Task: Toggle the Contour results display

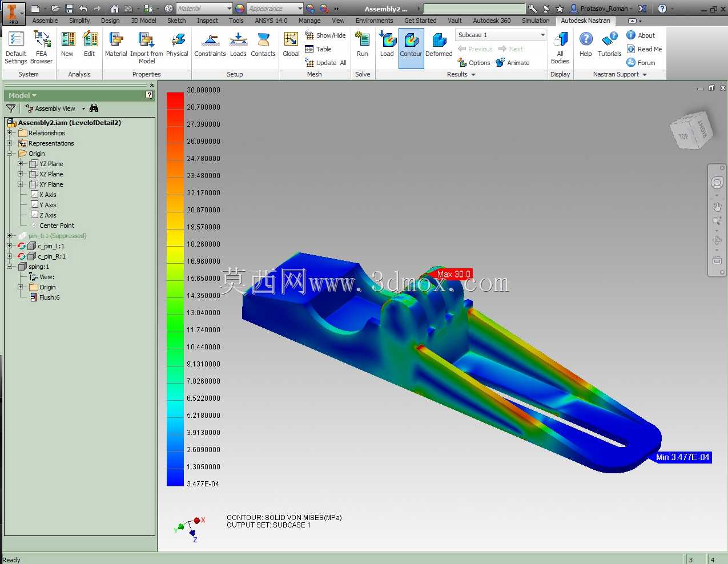Action: 411,48
